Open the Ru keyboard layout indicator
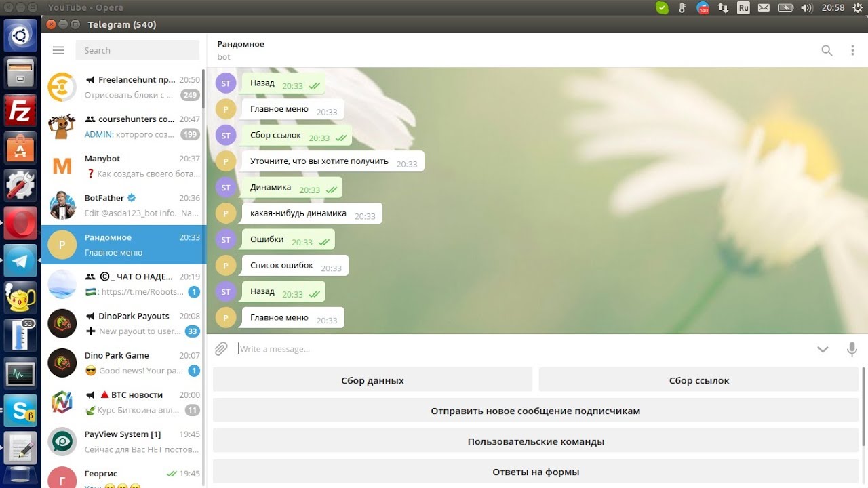The height and width of the screenshot is (488, 868). 743,8
